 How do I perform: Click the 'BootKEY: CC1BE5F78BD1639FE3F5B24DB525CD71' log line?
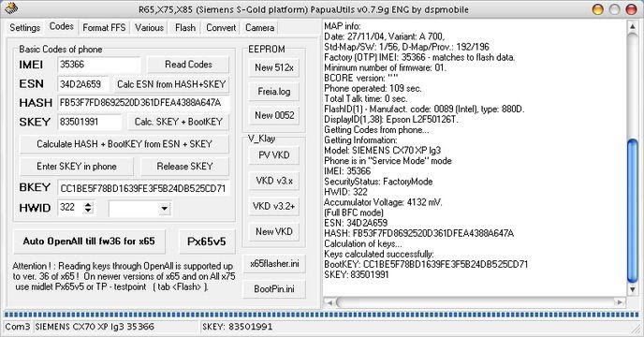[426, 264]
